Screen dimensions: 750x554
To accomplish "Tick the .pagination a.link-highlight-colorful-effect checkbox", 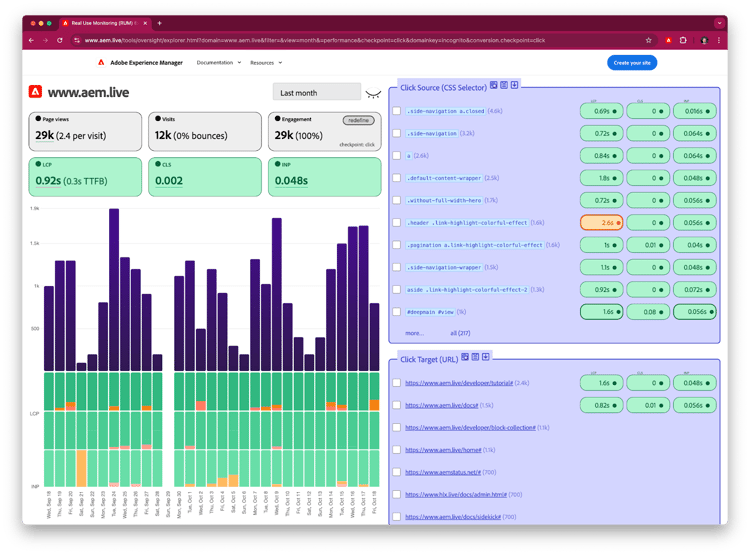I will (397, 245).
